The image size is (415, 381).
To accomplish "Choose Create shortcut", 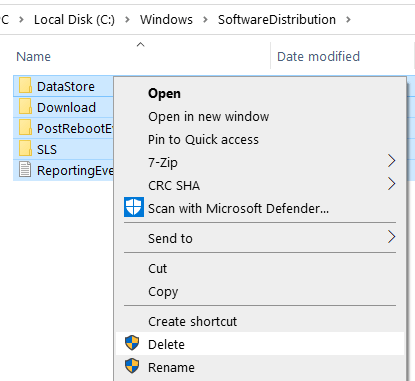I will pos(260,322).
